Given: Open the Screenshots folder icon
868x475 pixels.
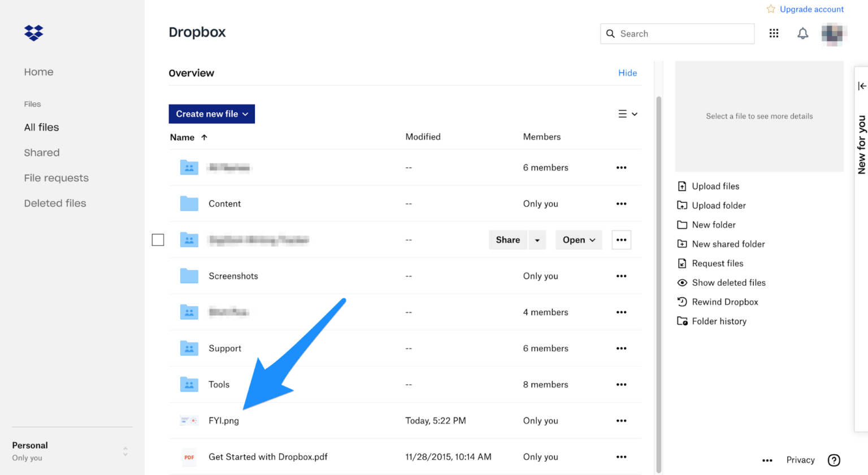Looking at the screenshot, I should click(189, 276).
